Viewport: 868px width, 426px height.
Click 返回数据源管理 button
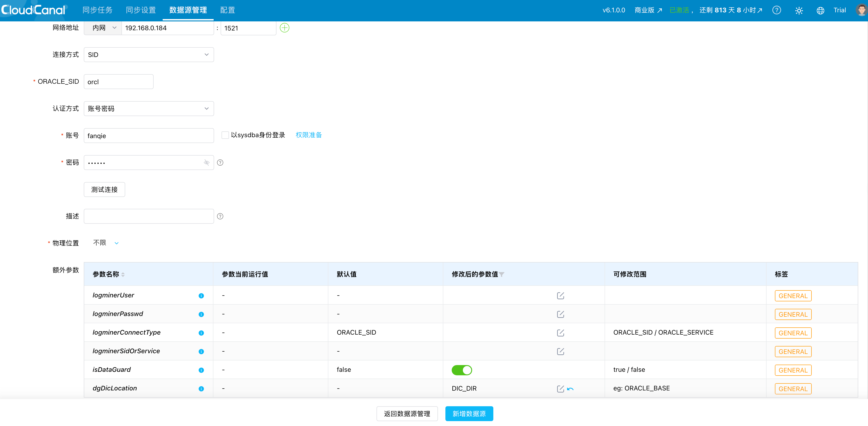(x=407, y=413)
